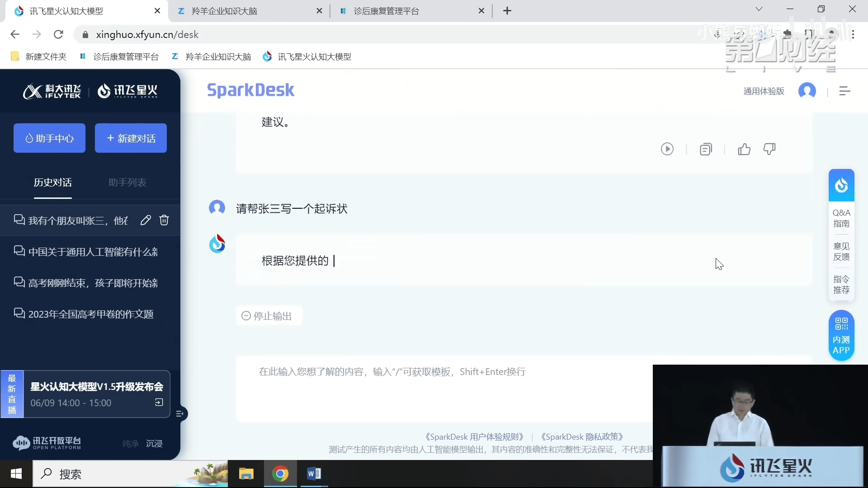Open the Chrome three-dot menu
Image resolution: width=868 pixels, height=488 pixels.
tap(853, 34)
